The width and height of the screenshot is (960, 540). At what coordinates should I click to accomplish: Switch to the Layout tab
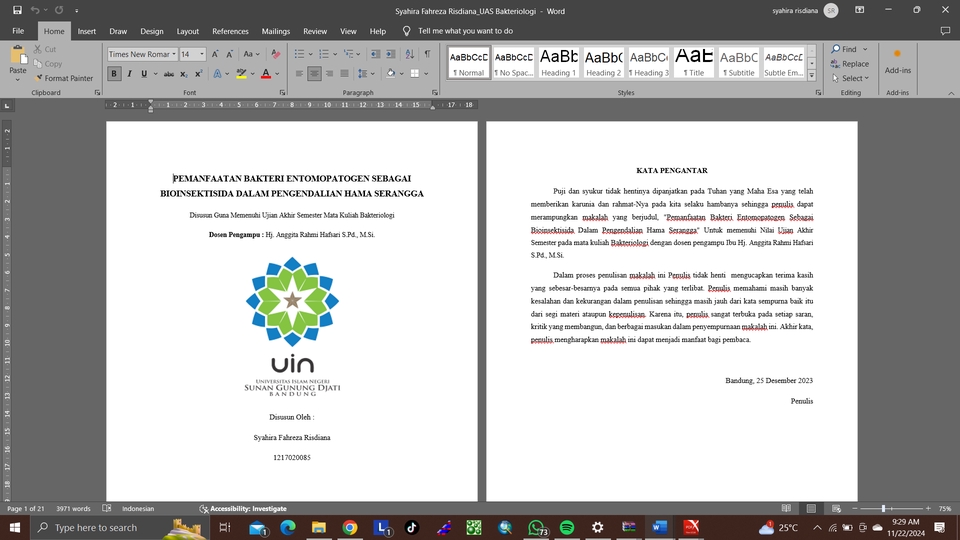(x=187, y=31)
